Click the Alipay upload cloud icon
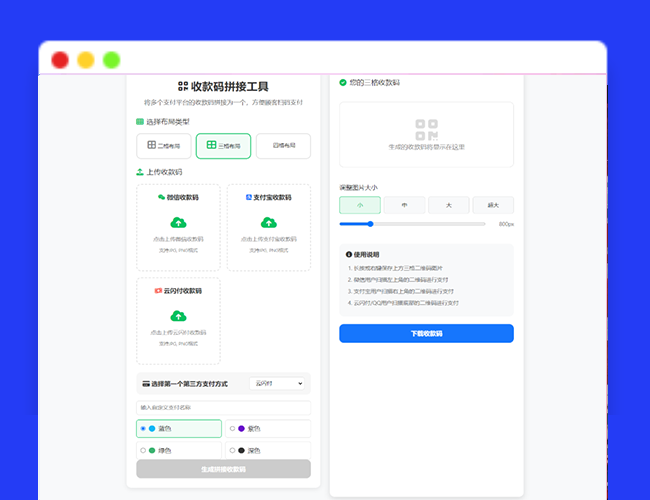Image resolution: width=650 pixels, height=500 pixels. coord(269,223)
